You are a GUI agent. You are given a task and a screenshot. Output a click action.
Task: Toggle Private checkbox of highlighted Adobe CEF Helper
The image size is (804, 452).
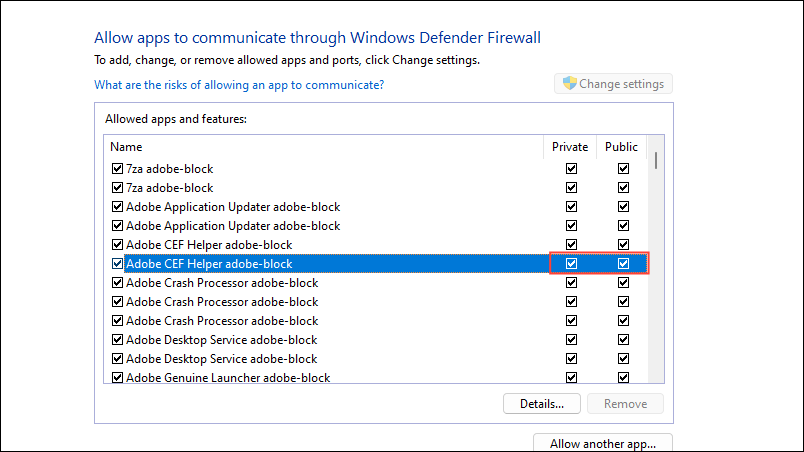(x=571, y=264)
